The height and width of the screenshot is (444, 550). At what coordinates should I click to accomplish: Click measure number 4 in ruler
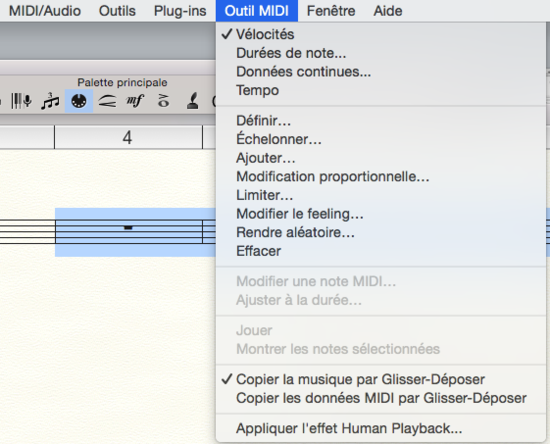coord(127,137)
